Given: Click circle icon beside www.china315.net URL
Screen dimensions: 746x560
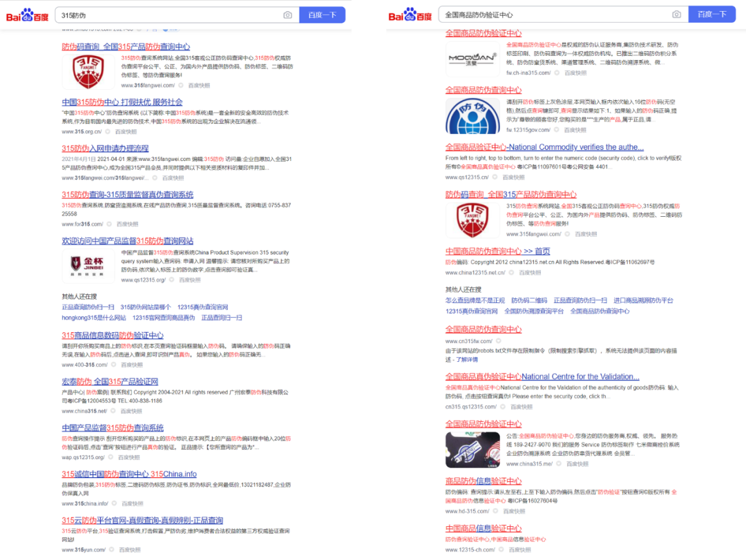Looking at the screenshot, I should tap(113, 411).
